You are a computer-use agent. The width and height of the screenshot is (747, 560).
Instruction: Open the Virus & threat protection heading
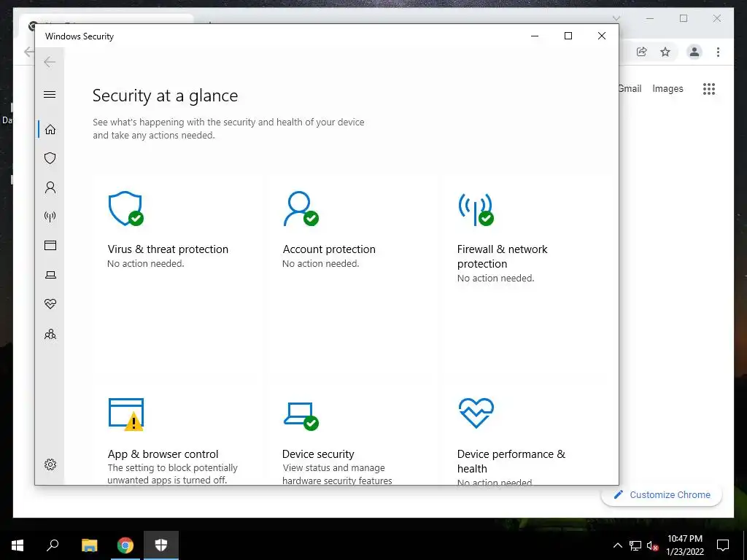(x=168, y=249)
